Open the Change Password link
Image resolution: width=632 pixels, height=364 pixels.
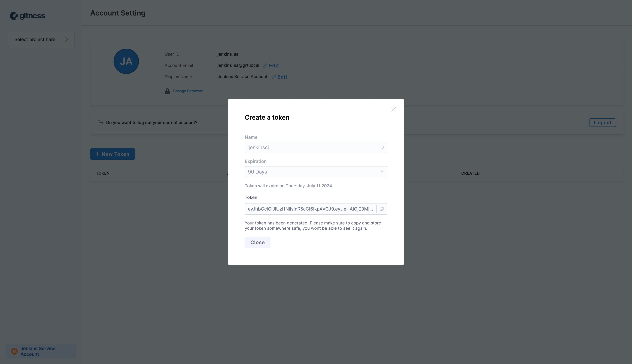pyautogui.click(x=188, y=91)
